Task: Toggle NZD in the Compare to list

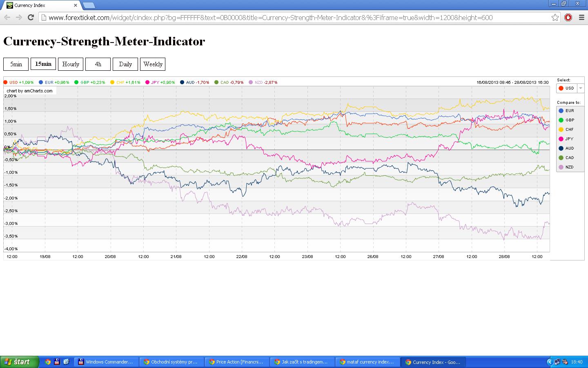Action: click(x=570, y=167)
